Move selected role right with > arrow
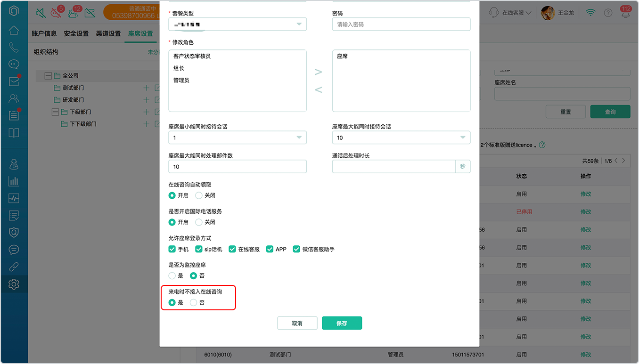 [x=319, y=72]
